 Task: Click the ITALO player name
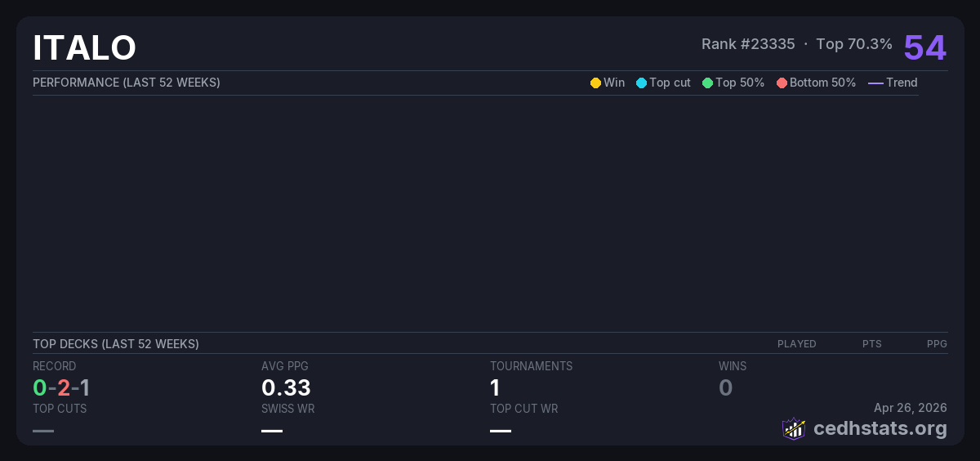pos(84,48)
